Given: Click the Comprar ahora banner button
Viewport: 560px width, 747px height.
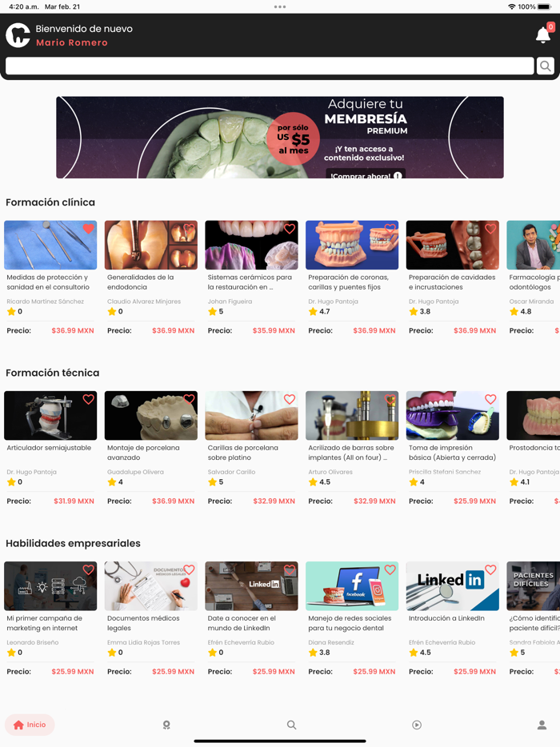Looking at the screenshot, I should pyautogui.click(x=366, y=174).
